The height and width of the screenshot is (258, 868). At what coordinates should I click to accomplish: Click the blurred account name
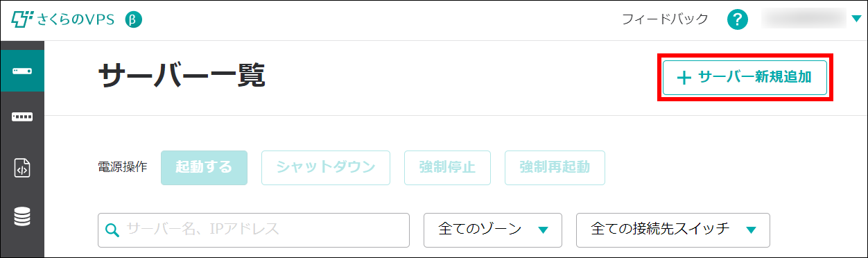click(803, 19)
